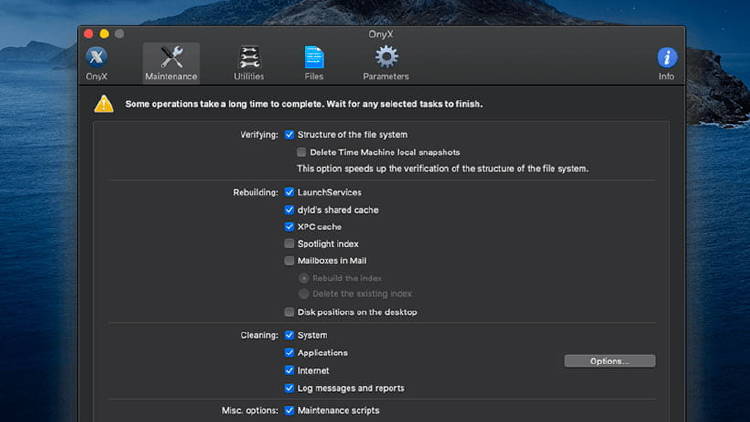
Task: Click the yellow warning triangle icon
Action: tap(104, 103)
